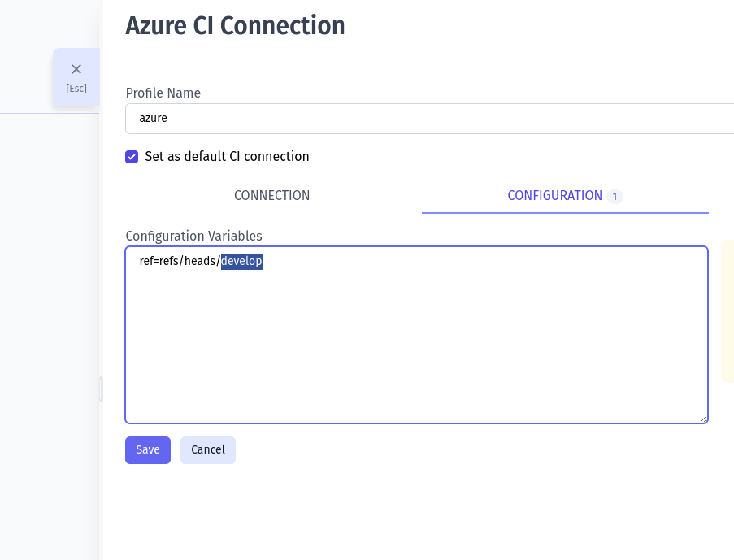This screenshot has height=560, width=734.
Task: Click the count badge on the Configuration tab
Action: click(x=615, y=197)
